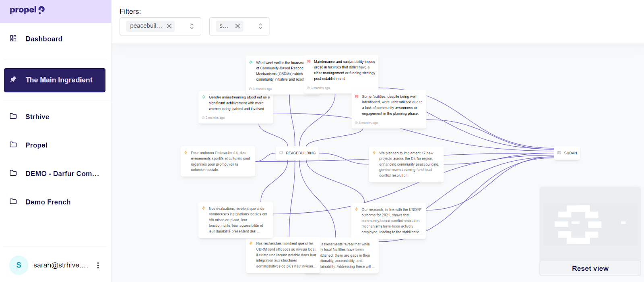Click the Propel logo icon

pos(41,10)
